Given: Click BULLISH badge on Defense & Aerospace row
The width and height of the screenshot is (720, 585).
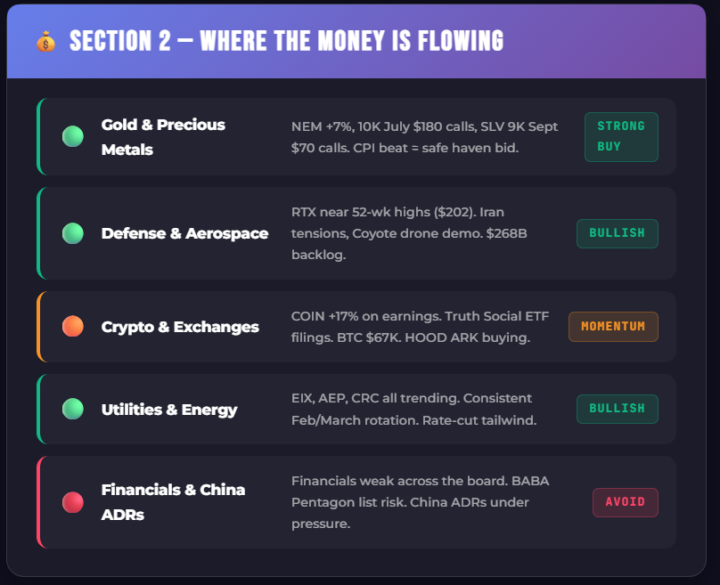Looking at the screenshot, I should [x=617, y=233].
